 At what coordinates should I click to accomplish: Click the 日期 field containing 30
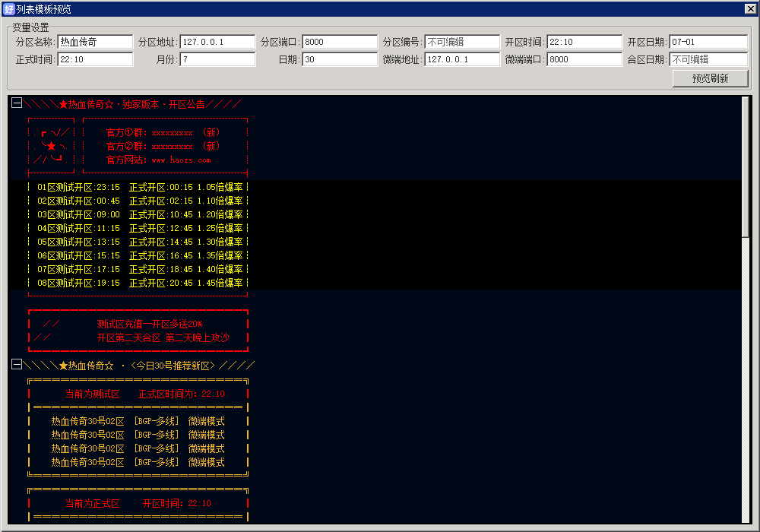340,59
